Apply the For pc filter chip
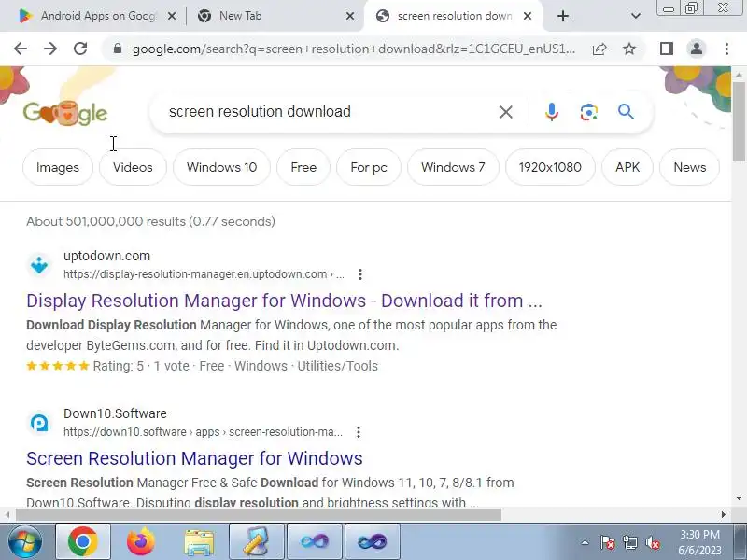 [369, 167]
